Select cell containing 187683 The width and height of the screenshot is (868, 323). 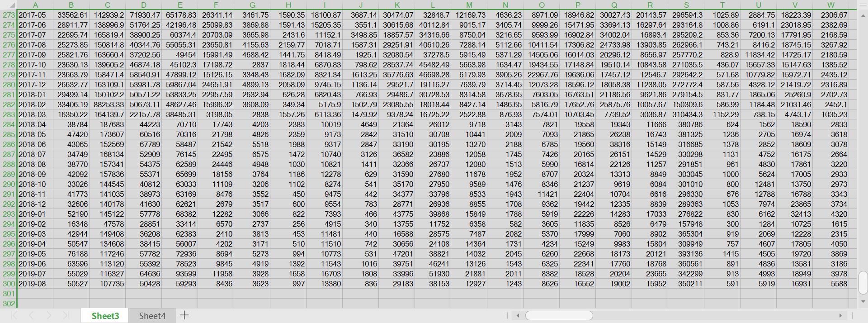108,124
